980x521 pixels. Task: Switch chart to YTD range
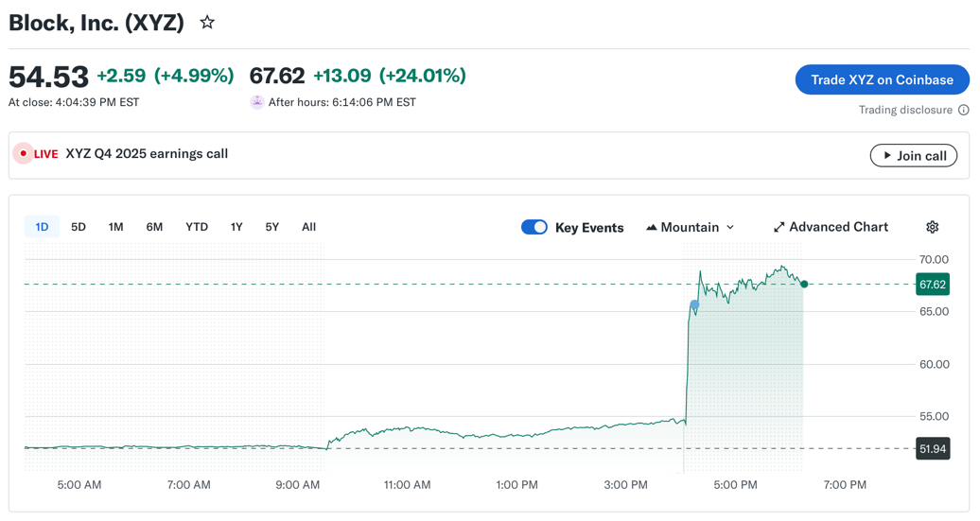tap(197, 227)
